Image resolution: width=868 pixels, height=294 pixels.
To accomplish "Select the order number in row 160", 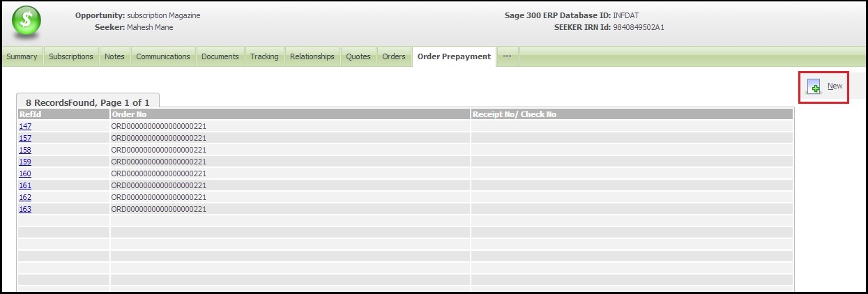I will 159,173.
